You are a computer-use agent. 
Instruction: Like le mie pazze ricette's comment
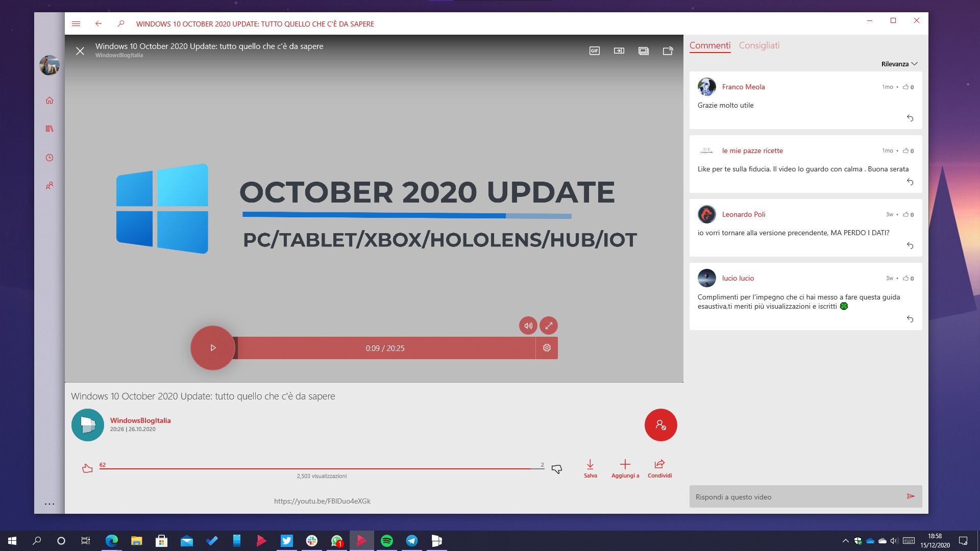(905, 151)
